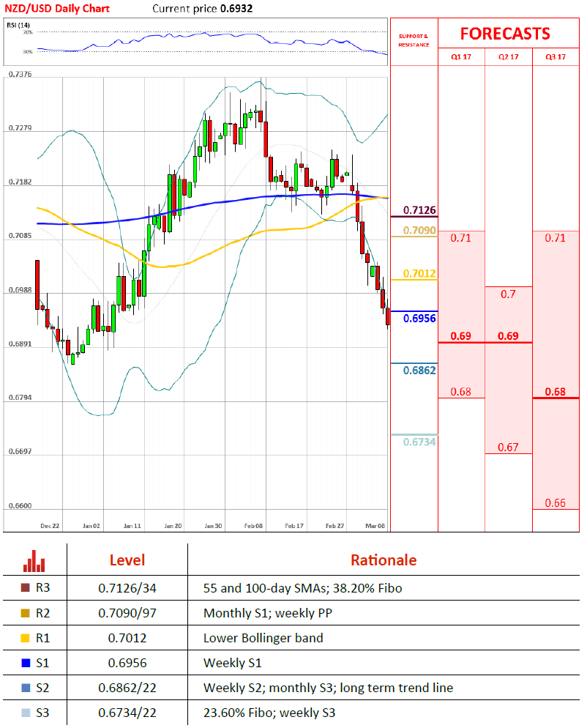
Task: Click the Q2 17 column header
Action: pos(508,56)
